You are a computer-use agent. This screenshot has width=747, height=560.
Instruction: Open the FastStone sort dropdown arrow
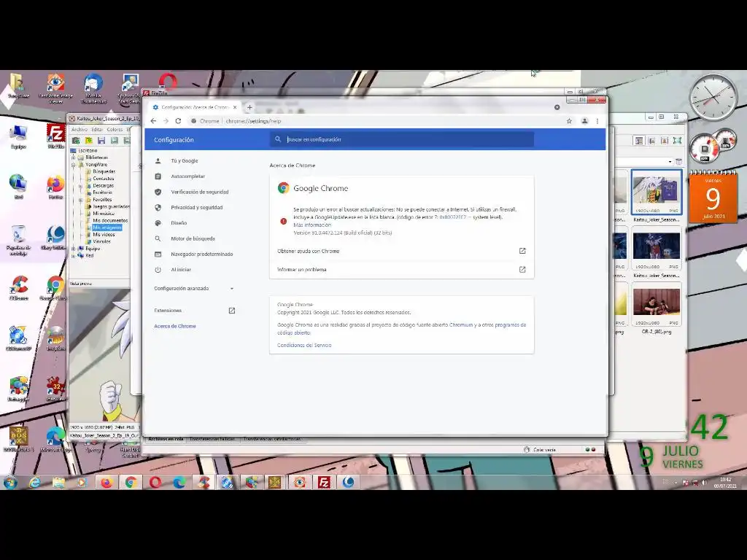(670, 162)
